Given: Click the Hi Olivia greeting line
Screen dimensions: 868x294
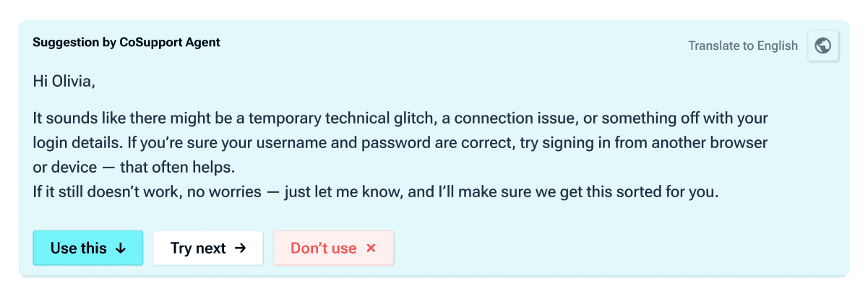Looking at the screenshot, I should (x=64, y=82).
